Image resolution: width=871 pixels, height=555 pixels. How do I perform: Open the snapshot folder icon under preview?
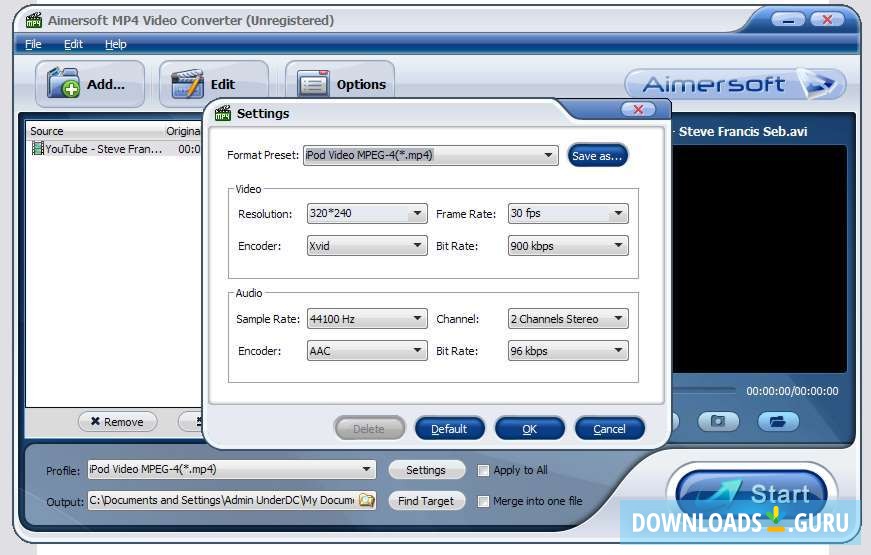tap(778, 421)
